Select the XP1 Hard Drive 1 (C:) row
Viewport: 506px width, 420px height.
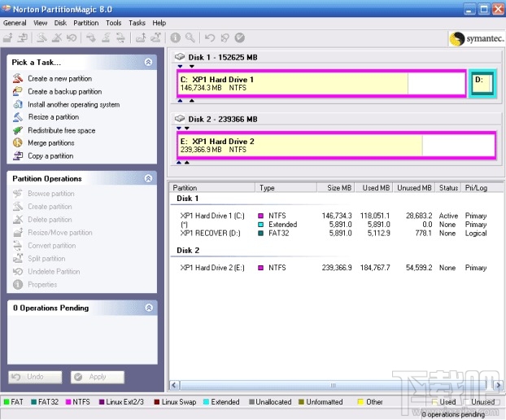pos(334,216)
